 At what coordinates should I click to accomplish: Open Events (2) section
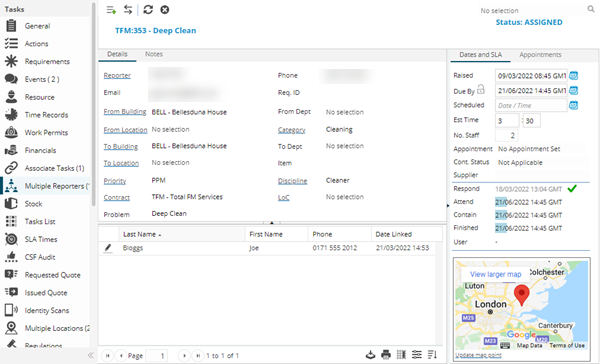pos(42,79)
